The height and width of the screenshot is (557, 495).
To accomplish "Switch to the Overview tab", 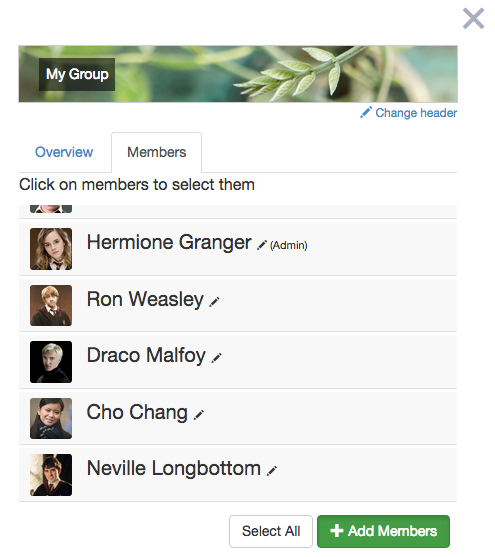I will (x=64, y=152).
